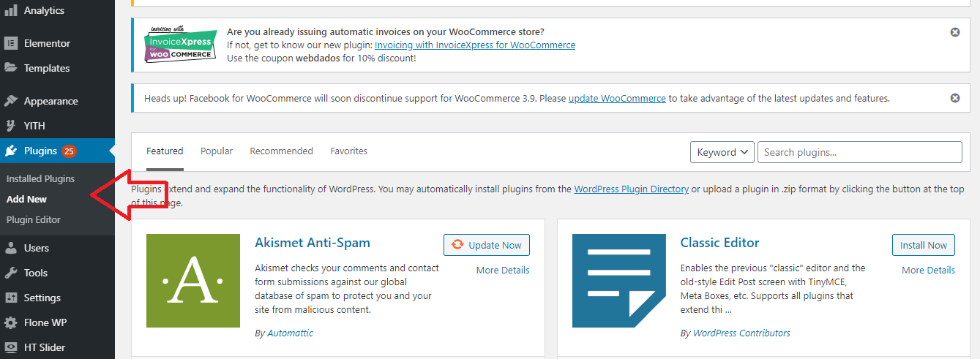Click the Plugins menu label

[x=40, y=151]
